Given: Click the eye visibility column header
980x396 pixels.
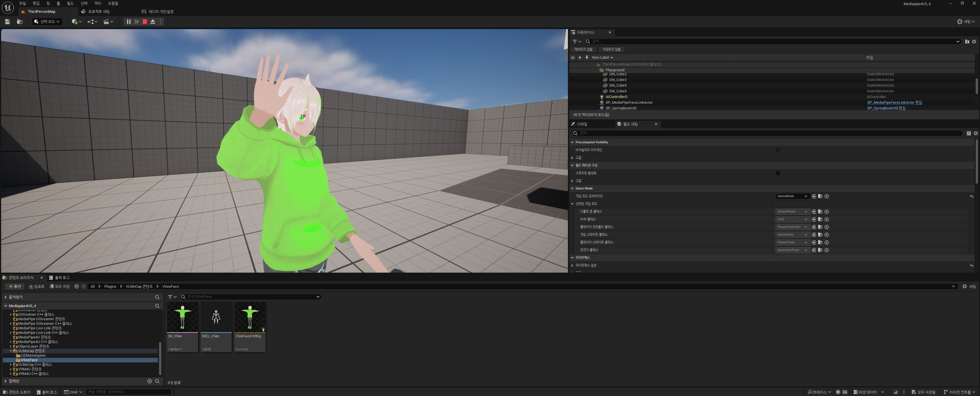Looking at the screenshot, I should (x=572, y=58).
